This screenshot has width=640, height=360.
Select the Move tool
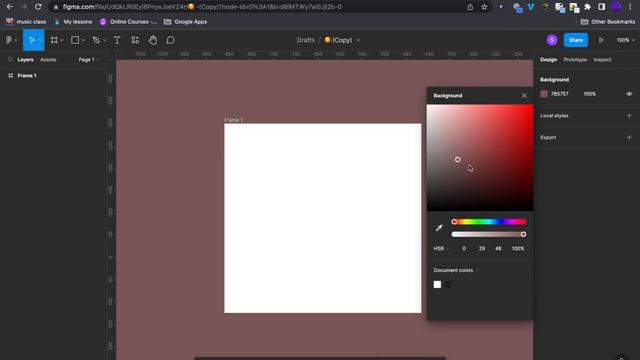pos(31,40)
